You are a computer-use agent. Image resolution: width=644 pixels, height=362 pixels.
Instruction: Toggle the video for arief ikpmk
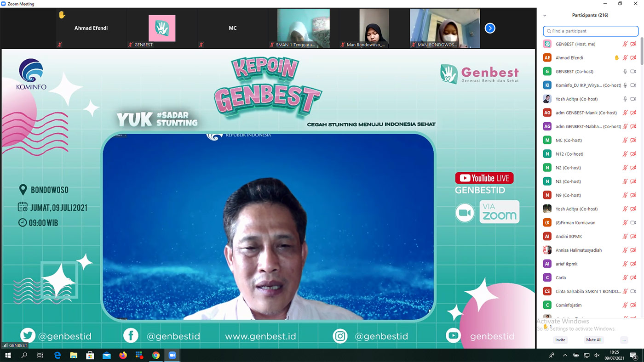pyautogui.click(x=633, y=264)
